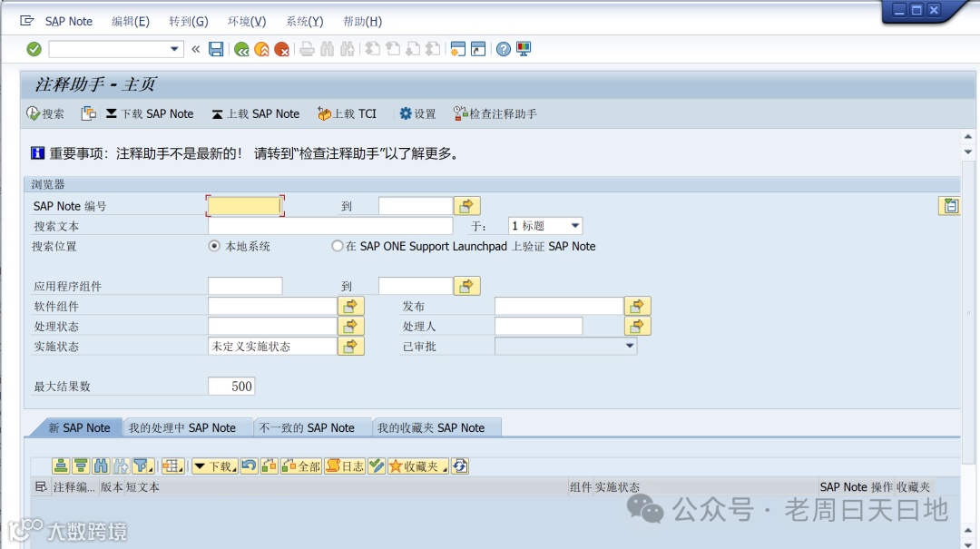The image size is (980, 549).
Task: Open multiple selection for 处理人
Action: [638, 326]
